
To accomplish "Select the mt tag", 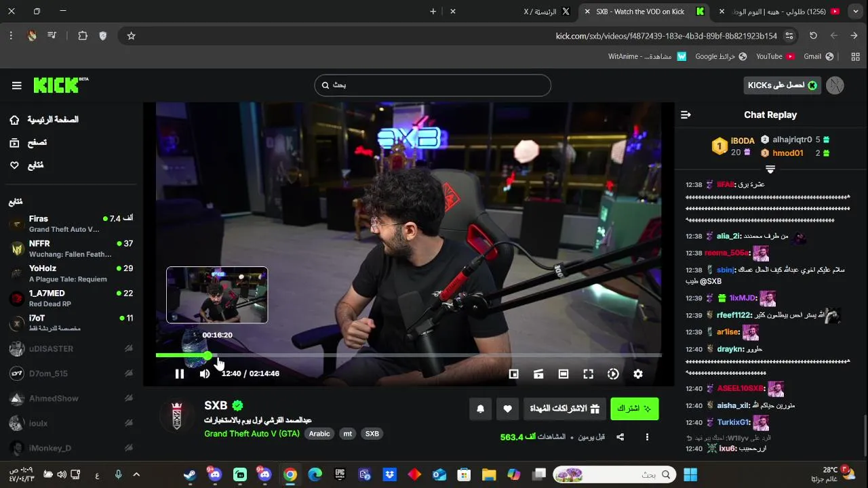I will tap(348, 434).
